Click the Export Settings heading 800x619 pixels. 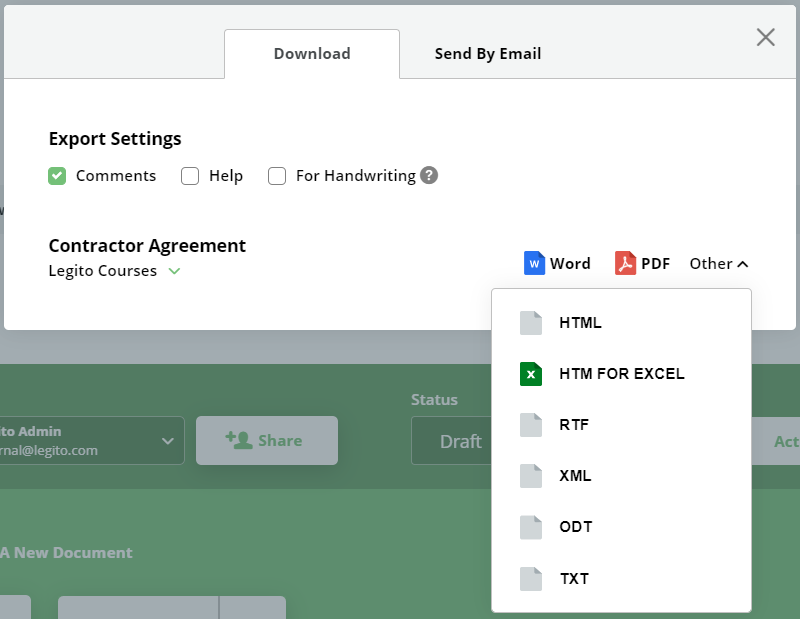[115, 139]
